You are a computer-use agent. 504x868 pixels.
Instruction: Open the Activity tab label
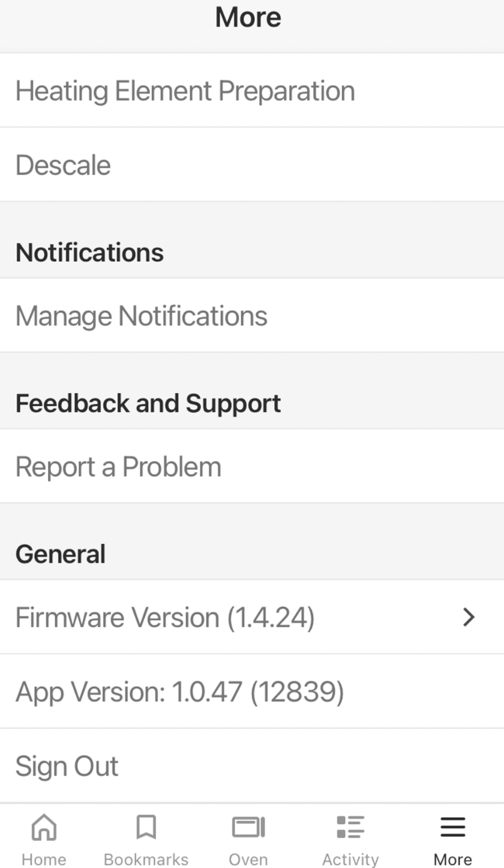click(350, 859)
